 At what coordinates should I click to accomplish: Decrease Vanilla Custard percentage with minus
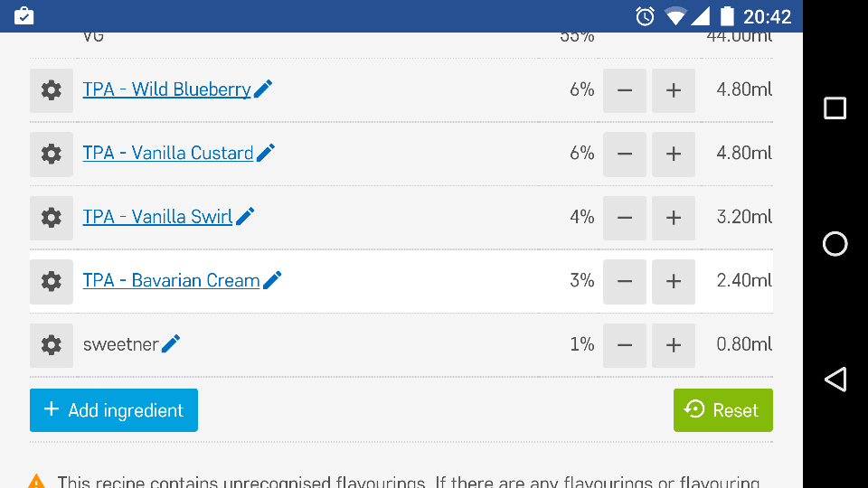tap(625, 154)
